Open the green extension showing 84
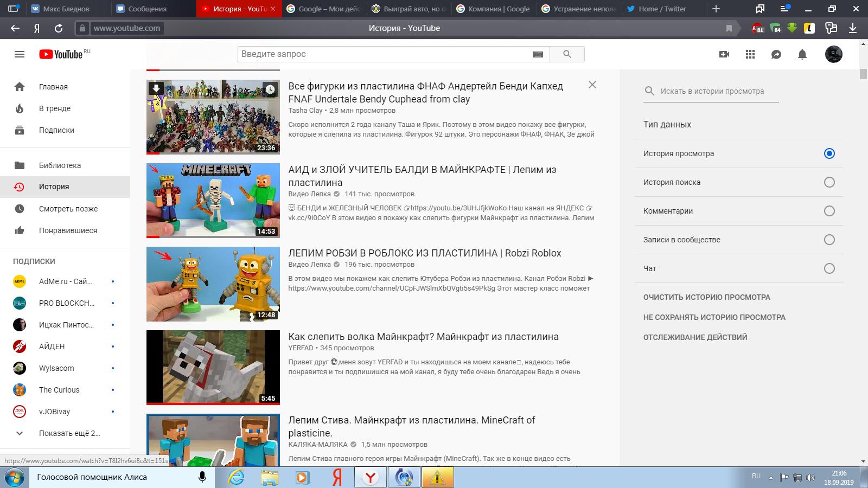The image size is (868, 488). pyautogui.click(x=775, y=28)
